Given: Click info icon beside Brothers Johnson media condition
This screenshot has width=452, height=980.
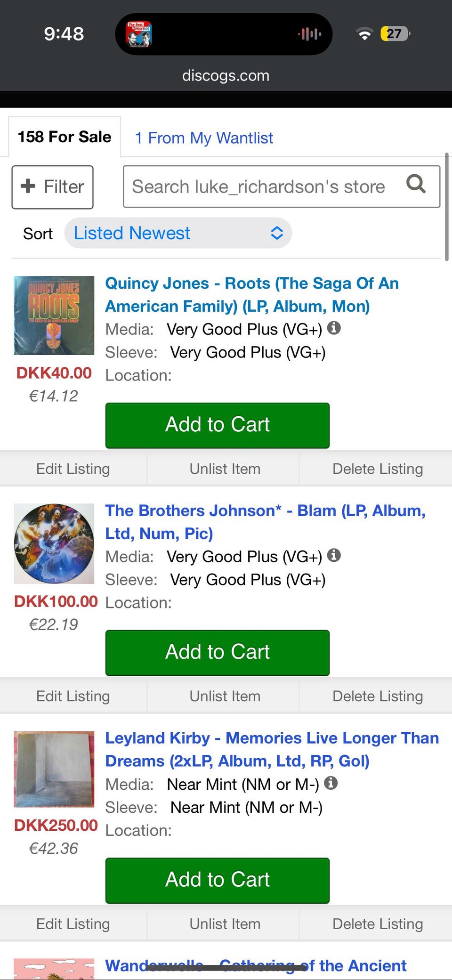Looking at the screenshot, I should click(334, 555).
